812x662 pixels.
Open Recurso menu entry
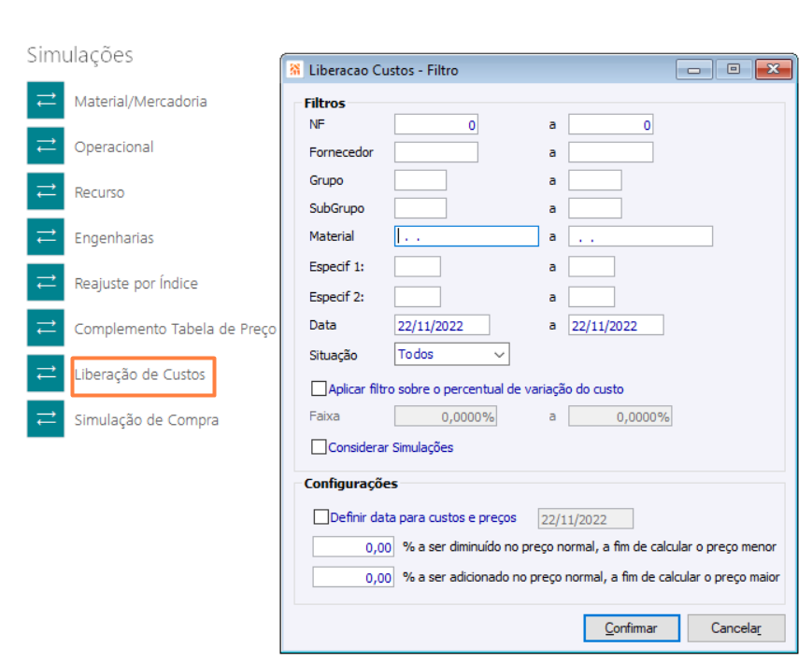coord(99,192)
